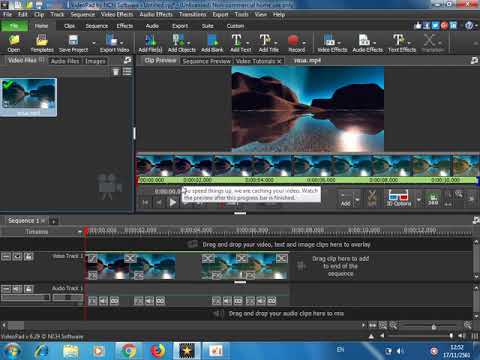The height and width of the screenshot is (360, 480).
Task: Jump to the start of the clip
Action: pos(146,202)
